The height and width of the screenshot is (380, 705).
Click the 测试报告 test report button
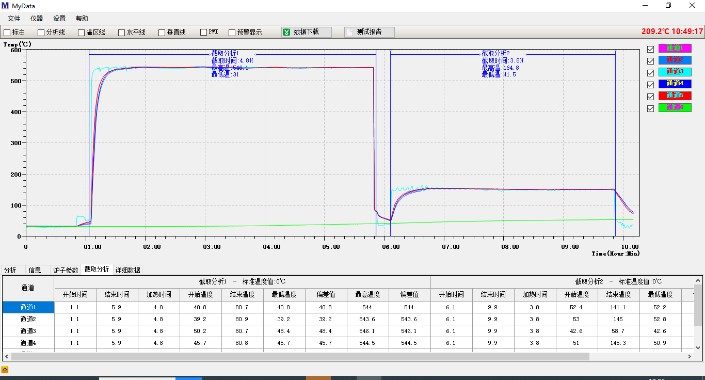point(370,32)
